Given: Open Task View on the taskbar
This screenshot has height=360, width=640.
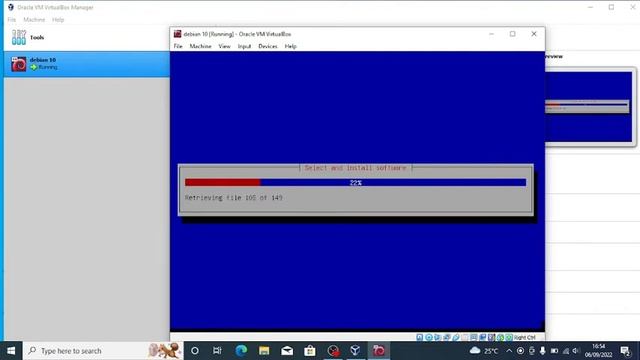Looking at the screenshot, I should (x=217, y=351).
